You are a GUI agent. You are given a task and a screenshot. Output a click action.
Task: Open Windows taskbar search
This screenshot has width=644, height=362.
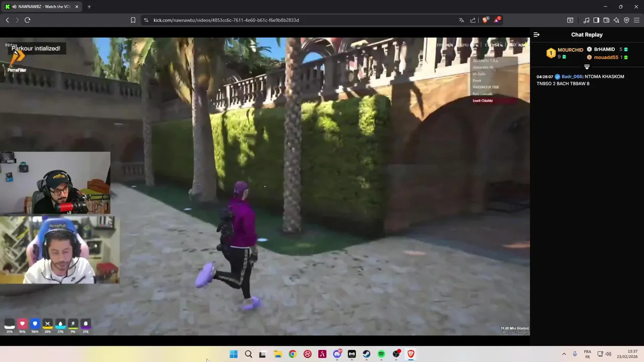(x=248, y=354)
